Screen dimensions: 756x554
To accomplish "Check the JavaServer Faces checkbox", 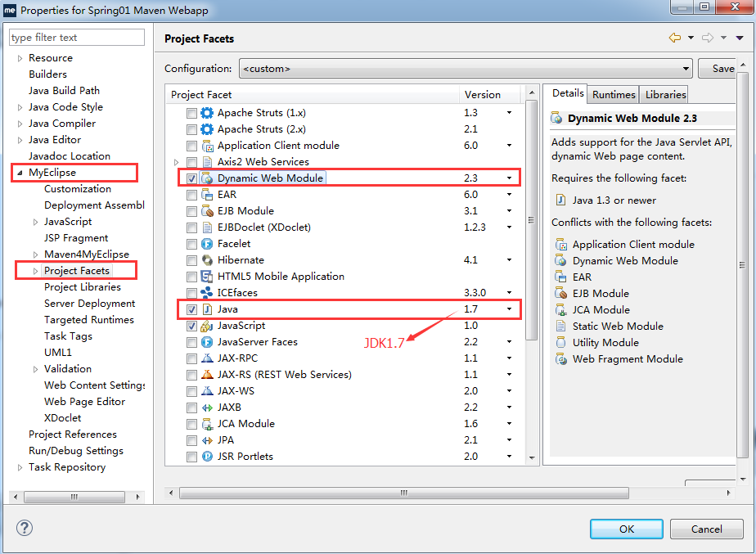I will point(192,343).
